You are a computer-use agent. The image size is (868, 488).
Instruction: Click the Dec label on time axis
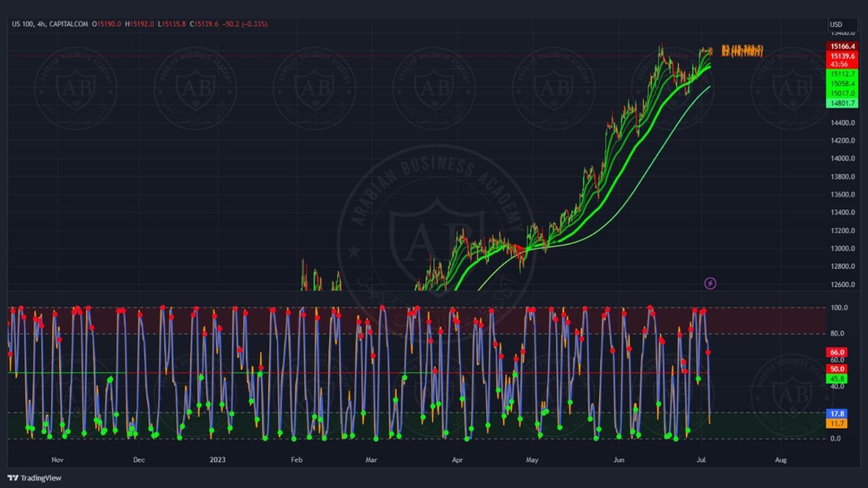139,460
